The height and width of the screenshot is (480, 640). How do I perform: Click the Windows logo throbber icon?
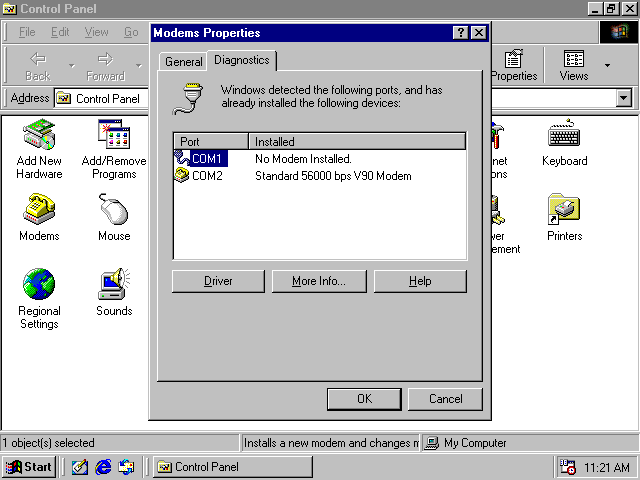pos(619,32)
